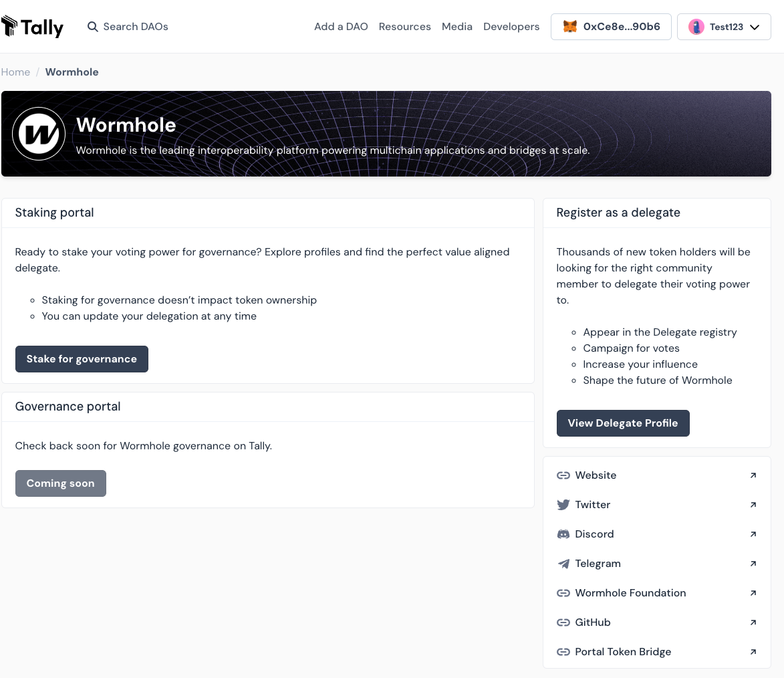Open the Telegram link label
Image resolution: width=784 pixels, height=678 pixels.
(x=598, y=564)
